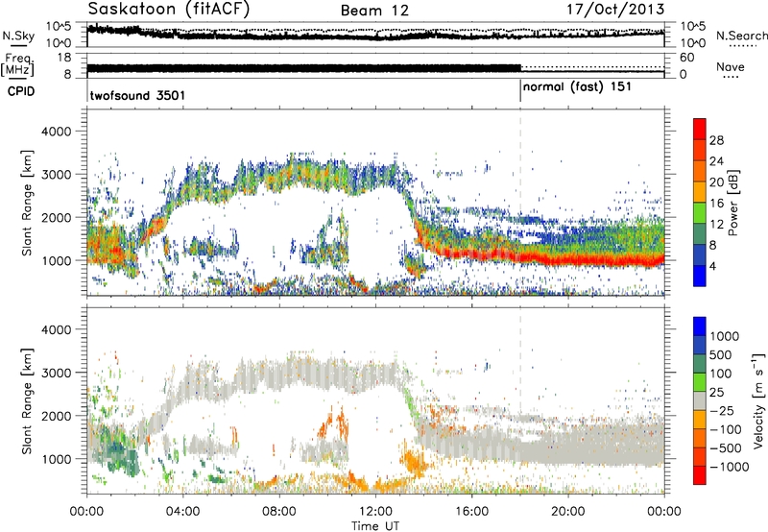Click the 3000 km tick in power panel

pos(56,175)
